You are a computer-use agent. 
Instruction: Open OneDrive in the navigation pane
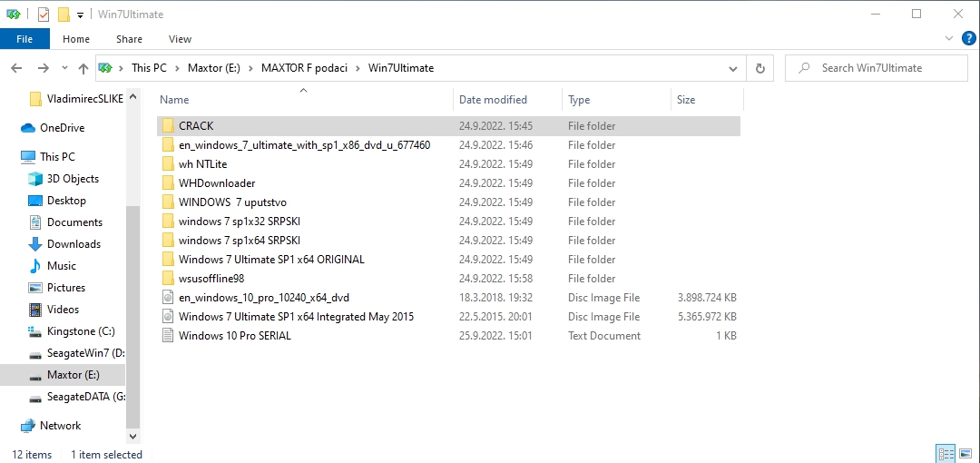(62, 128)
